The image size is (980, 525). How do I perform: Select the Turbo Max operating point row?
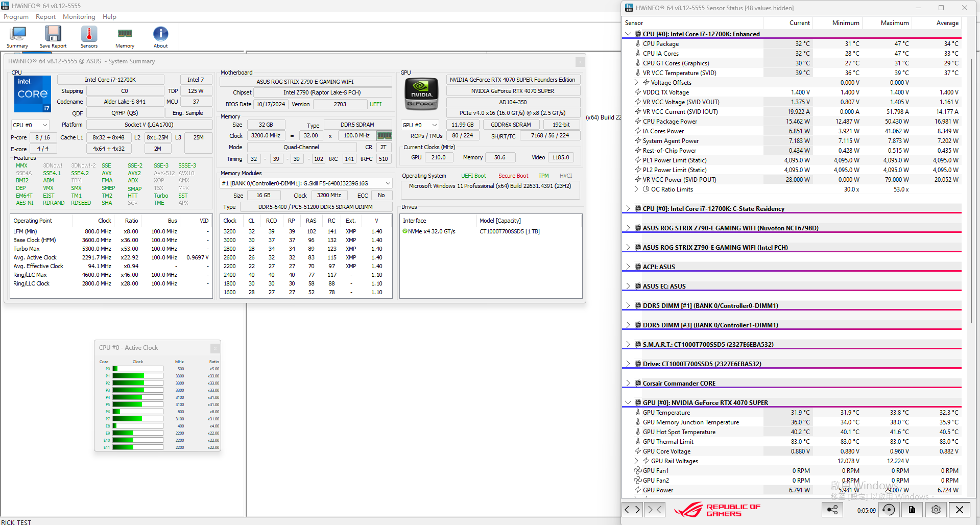[111, 249]
